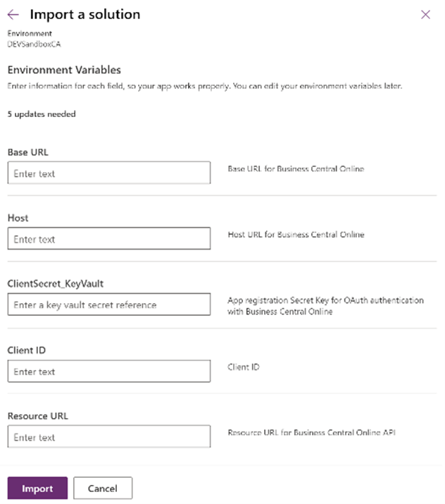Click the Base URL field label

27,152
